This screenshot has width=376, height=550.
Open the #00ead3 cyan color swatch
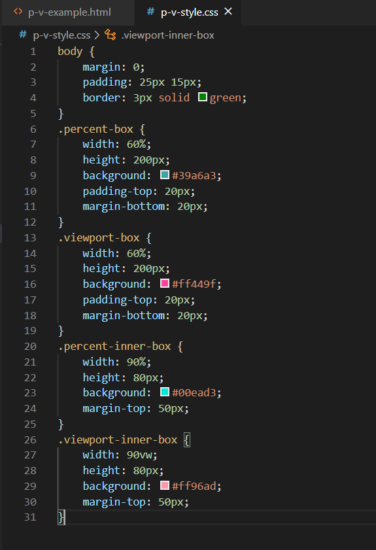164,392
